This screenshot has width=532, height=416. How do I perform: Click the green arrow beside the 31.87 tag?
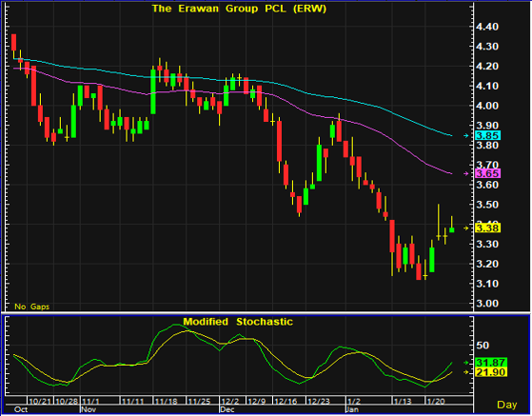click(466, 363)
